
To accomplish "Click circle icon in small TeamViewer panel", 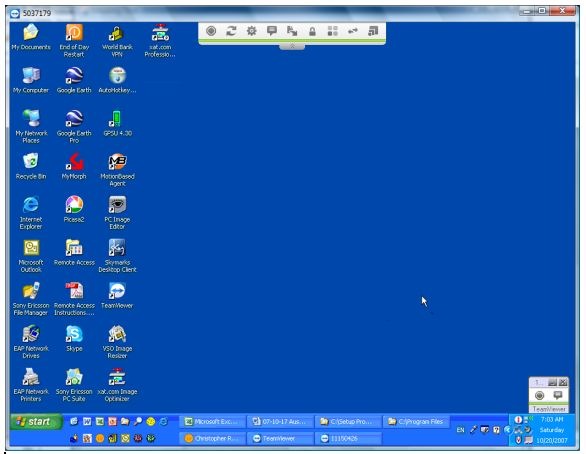I will point(539,395).
